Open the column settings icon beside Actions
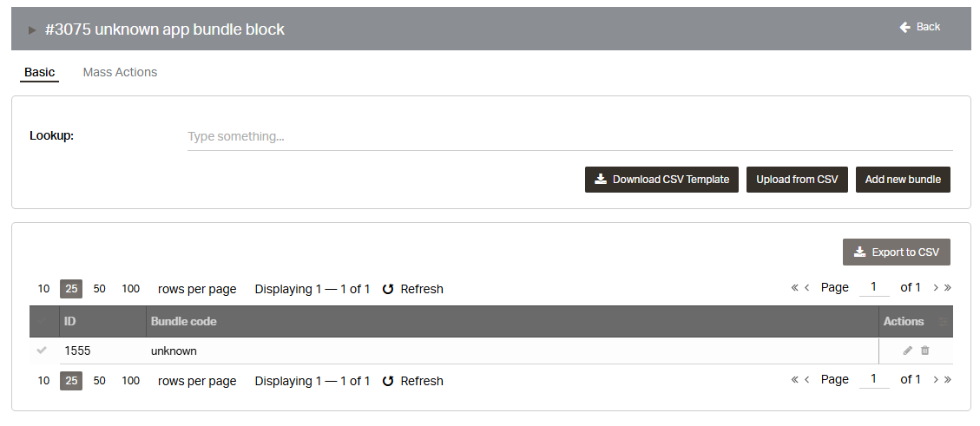The height and width of the screenshot is (426, 980). pos(944,322)
